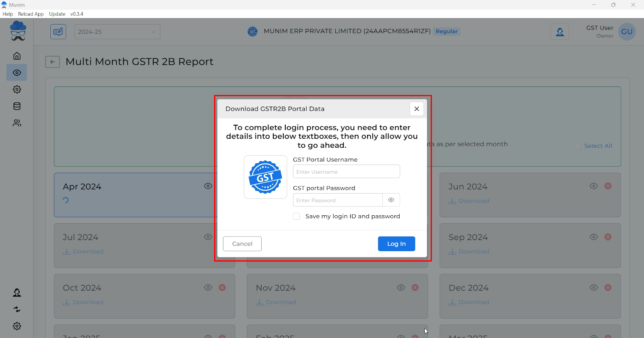Image resolution: width=644 pixels, height=338 pixels.
Task: Click the MUNIM ERP PRIVATE LIMITED company name
Action: point(347,31)
